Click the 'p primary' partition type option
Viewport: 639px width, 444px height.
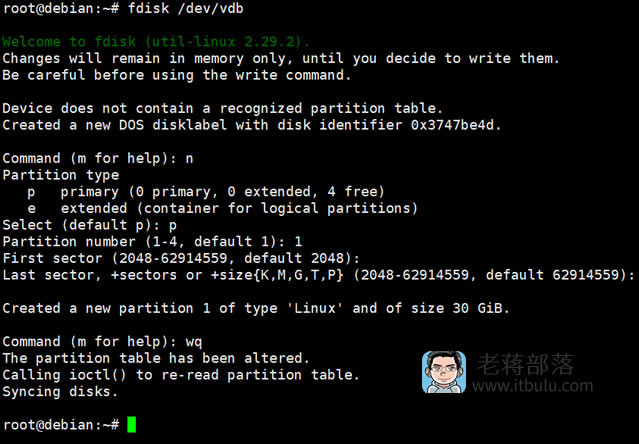coord(206,191)
